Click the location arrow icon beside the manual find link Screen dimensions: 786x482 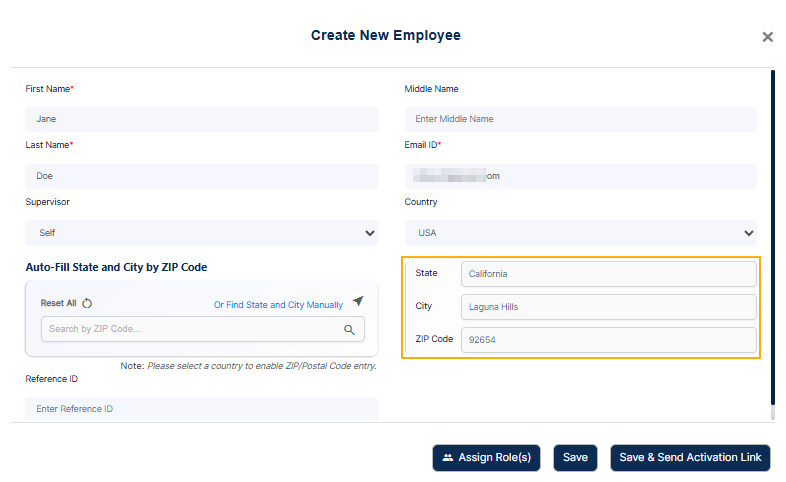(x=358, y=301)
